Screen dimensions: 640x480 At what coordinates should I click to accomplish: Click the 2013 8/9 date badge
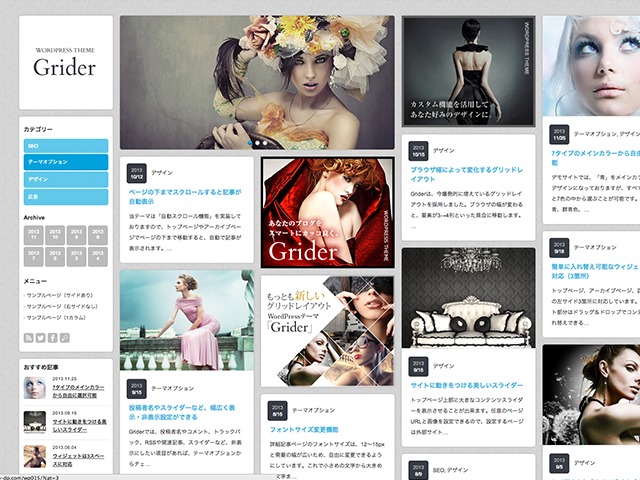click(x=418, y=470)
